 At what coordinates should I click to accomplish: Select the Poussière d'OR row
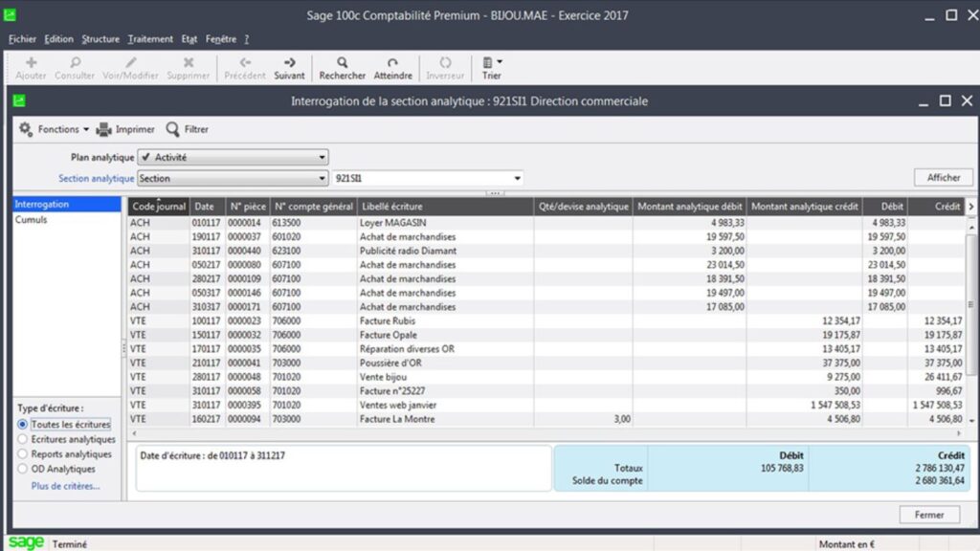(546, 363)
